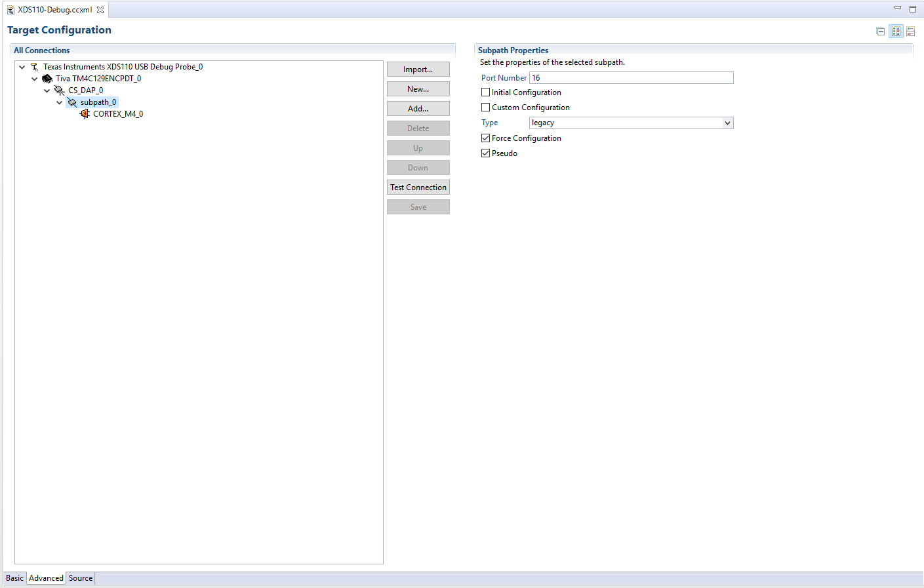Viewport: 924px width, 588px height.
Task: Switch to the Source tab
Action: point(81,578)
